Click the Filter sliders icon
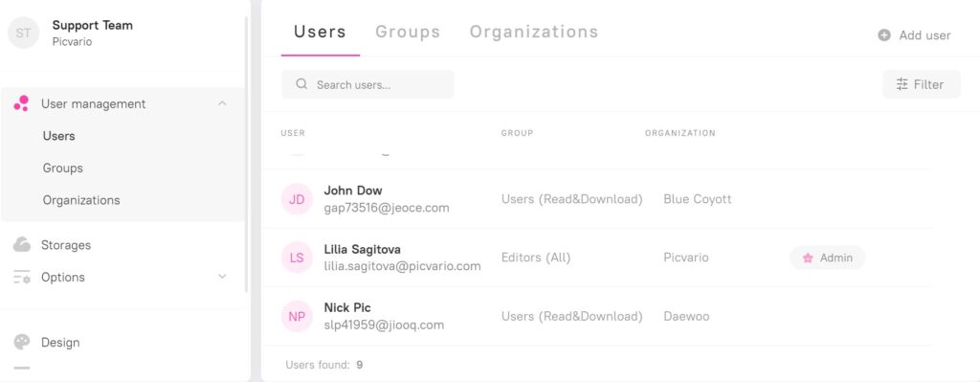 click(902, 84)
